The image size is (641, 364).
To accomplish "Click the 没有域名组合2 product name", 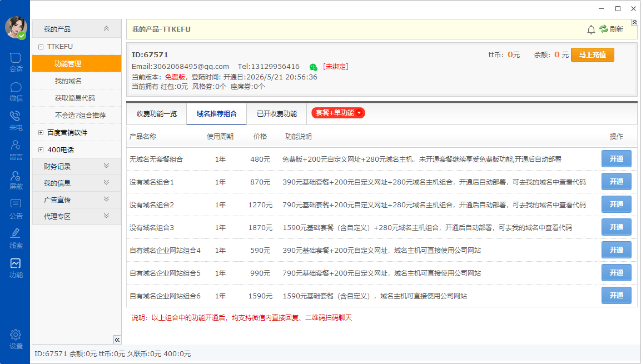I will (x=152, y=205).
